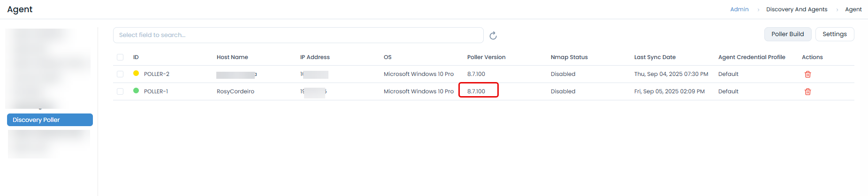Image resolution: width=868 pixels, height=196 pixels.
Task: Click the Poller Build button
Action: point(787,34)
